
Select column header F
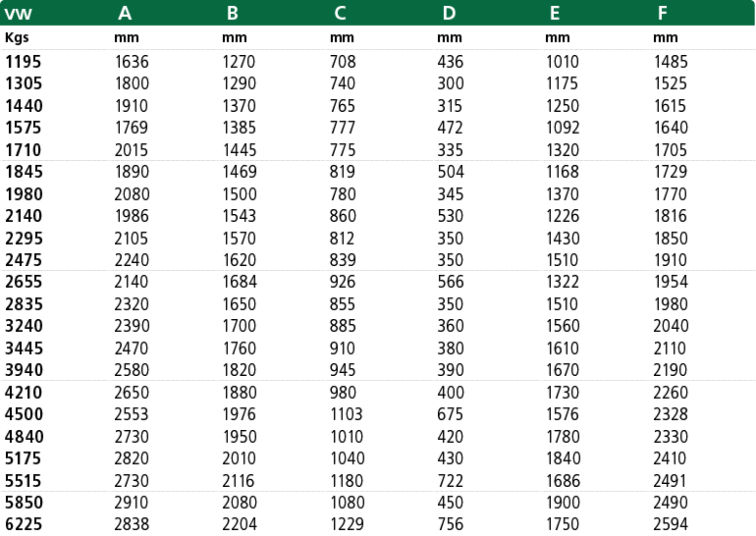(x=663, y=14)
